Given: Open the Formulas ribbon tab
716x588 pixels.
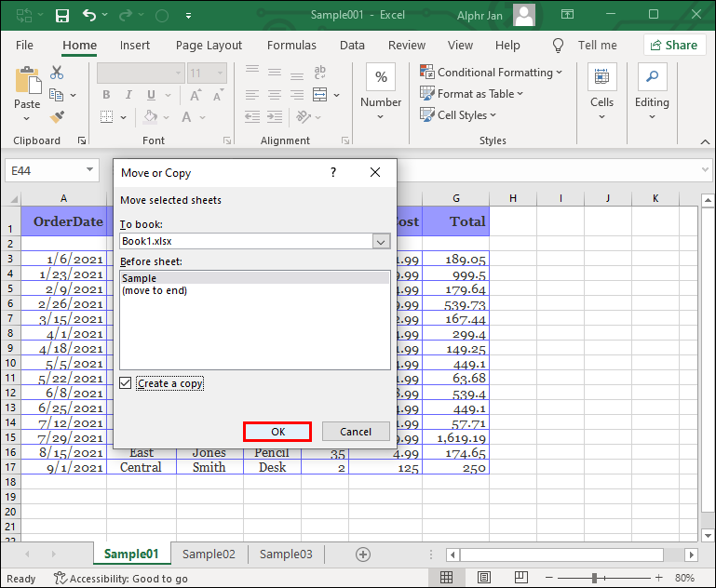Looking at the screenshot, I should coord(291,45).
